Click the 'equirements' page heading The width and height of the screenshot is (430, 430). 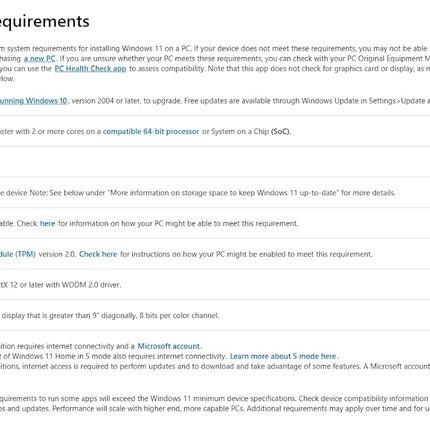coord(44,22)
